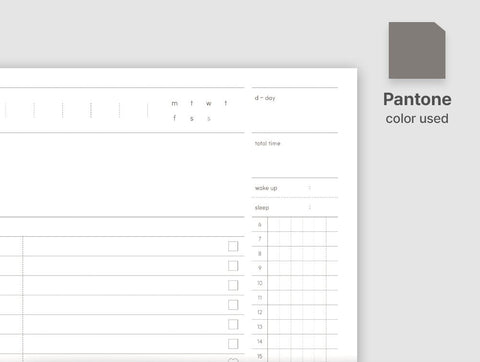Screen dimensions: 480x362
Task: Click hour "15" in the time grid
Action: [260, 356]
